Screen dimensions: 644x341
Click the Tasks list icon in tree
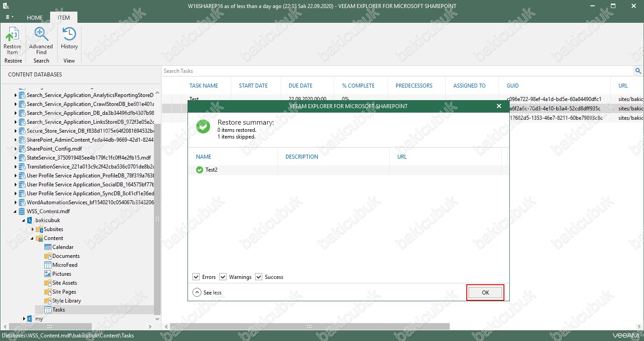(x=48, y=310)
